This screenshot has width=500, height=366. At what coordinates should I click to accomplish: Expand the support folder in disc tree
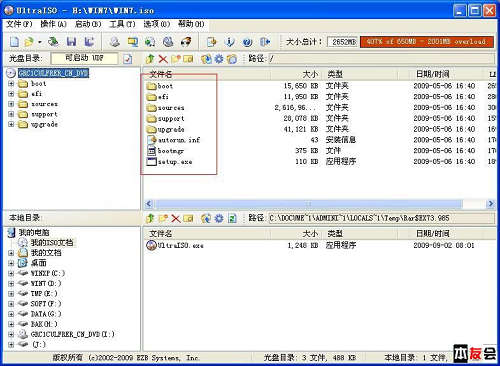click(x=11, y=114)
